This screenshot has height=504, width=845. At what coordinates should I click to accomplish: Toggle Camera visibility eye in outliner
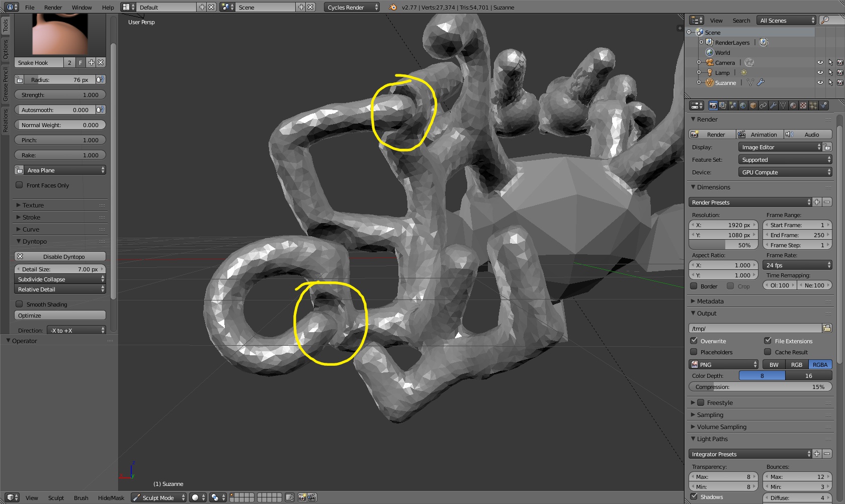820,62
